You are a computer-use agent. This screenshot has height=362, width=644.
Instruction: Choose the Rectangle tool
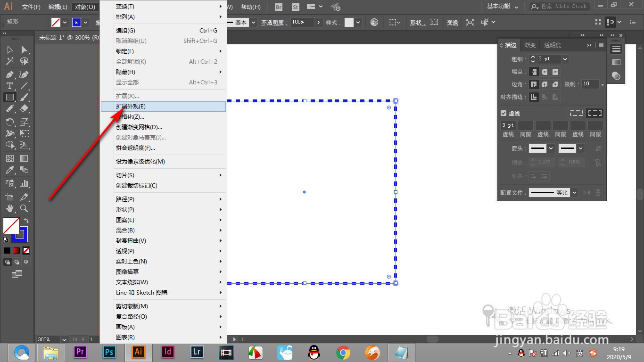(9, 97)
